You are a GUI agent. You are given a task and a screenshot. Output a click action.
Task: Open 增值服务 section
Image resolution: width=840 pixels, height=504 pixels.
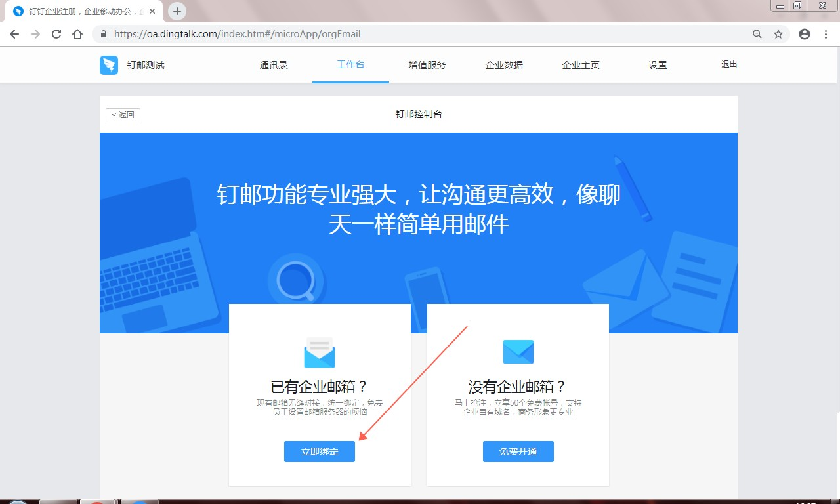(427, 65)
